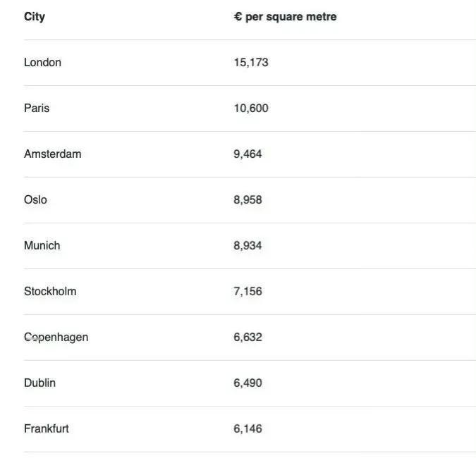This screenshot has width=476, height=458.
Task: Select the Stockholm city cell
Action: point(50,292)
